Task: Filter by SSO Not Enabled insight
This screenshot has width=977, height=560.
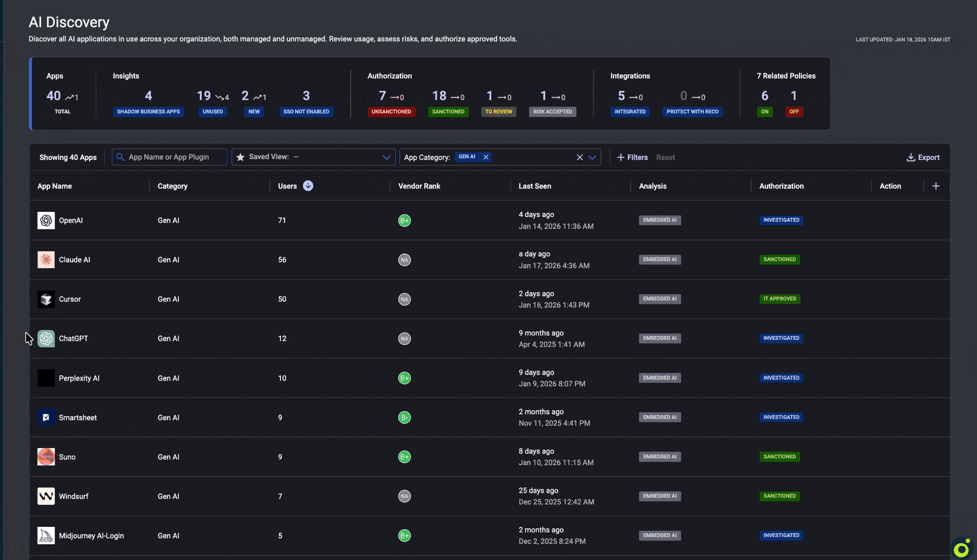Action: pyautogui.click(x=306, y=112)
